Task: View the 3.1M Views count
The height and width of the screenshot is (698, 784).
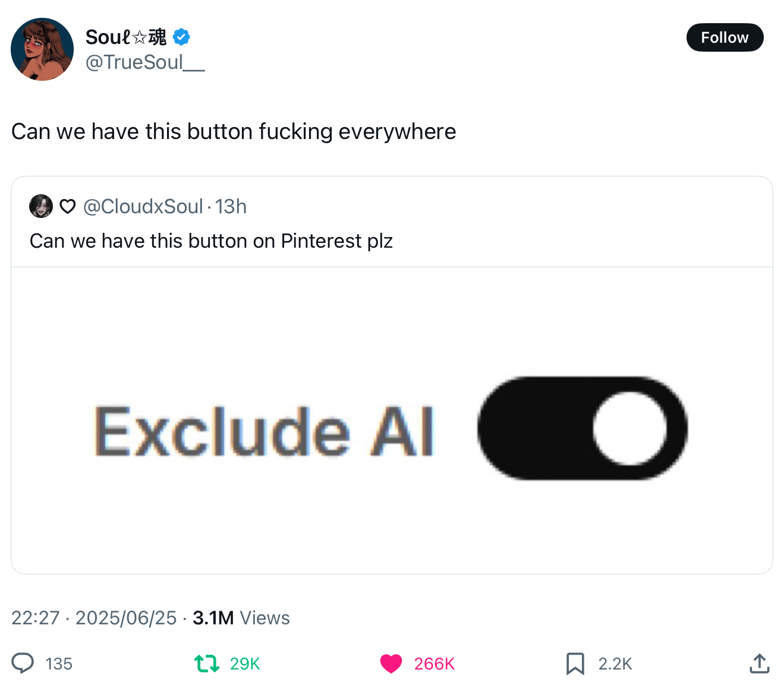Action: click(241, 618)
